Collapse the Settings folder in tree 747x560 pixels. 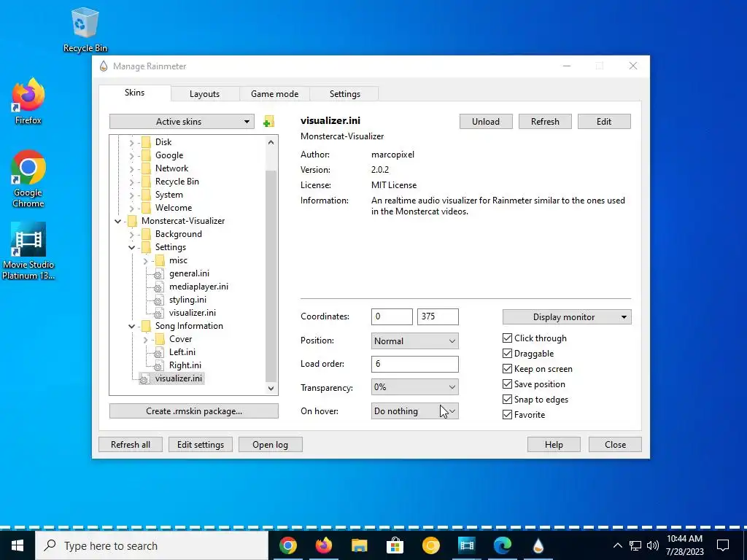(x=131, y=247)
